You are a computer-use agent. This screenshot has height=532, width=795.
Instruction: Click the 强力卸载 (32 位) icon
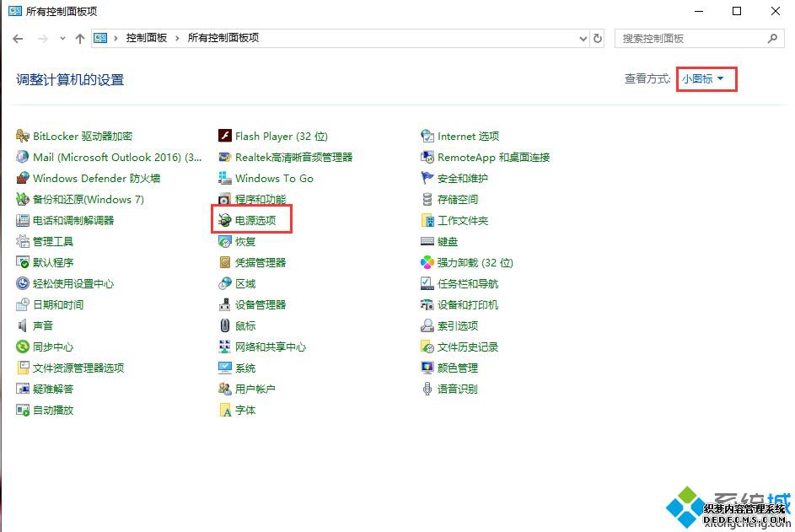[427, 263]
